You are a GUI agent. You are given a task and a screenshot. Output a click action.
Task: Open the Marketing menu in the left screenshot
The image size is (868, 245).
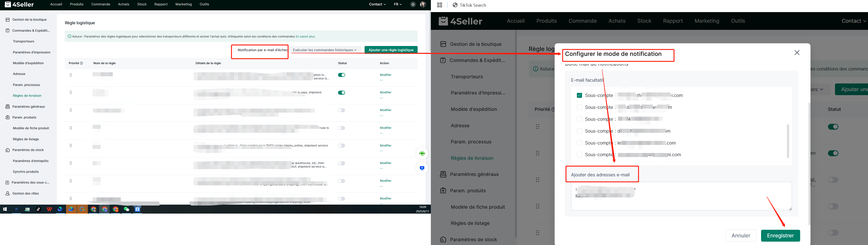point(183,4)
